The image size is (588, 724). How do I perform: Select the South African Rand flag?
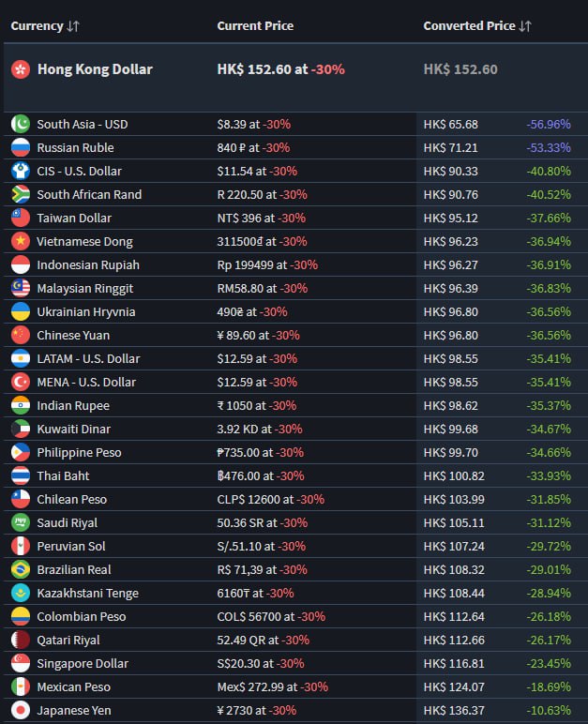[21, 194]
